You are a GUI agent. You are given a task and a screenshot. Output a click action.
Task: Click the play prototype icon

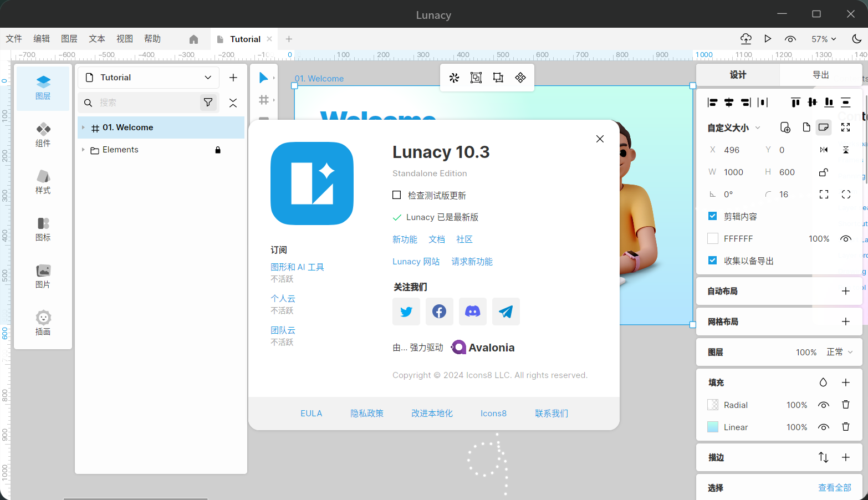coord(768,39)
